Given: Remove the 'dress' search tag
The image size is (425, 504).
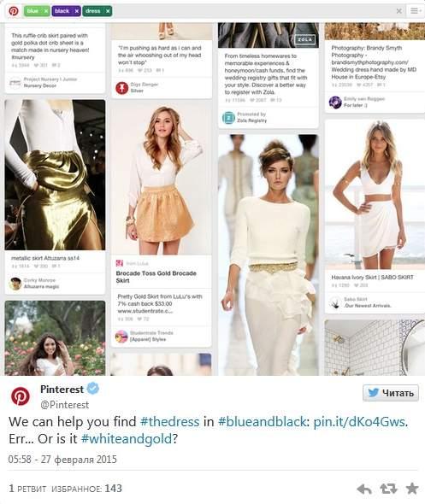Looking at the screenshot, I should pyautogui.click(x=108, y=11).
